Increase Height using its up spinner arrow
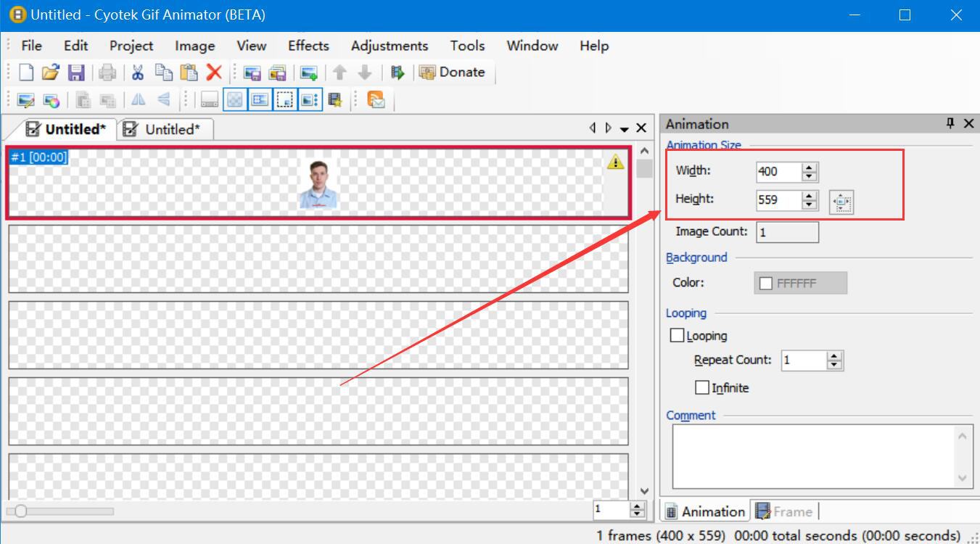The width and height of the screenshot is (980, 544). pyautogui.click(x=810, y=195)
